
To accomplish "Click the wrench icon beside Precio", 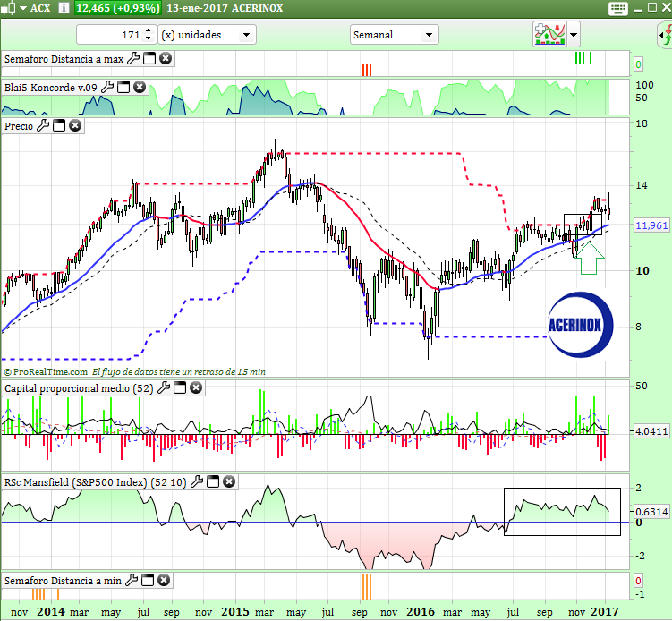I will click(x=43, y=126).
